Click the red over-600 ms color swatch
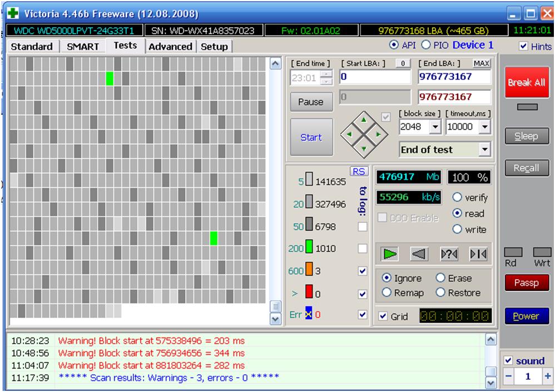The image size is (555, 392). [309, 291]
